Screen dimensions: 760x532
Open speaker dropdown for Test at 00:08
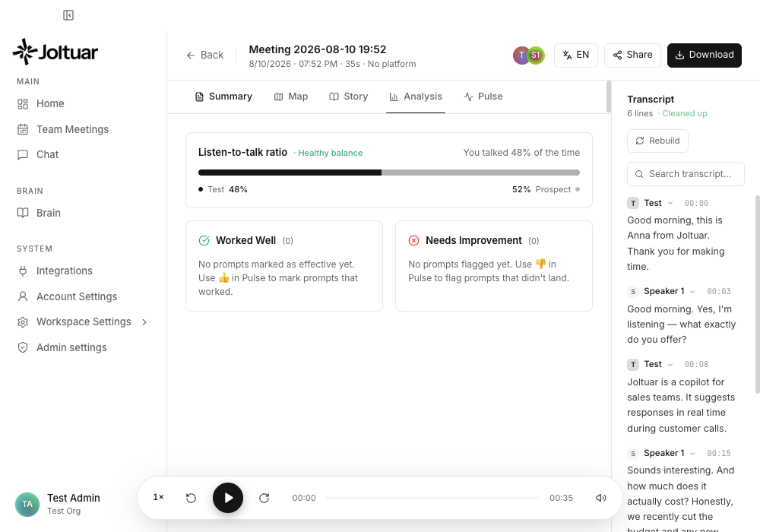(670, 365)
